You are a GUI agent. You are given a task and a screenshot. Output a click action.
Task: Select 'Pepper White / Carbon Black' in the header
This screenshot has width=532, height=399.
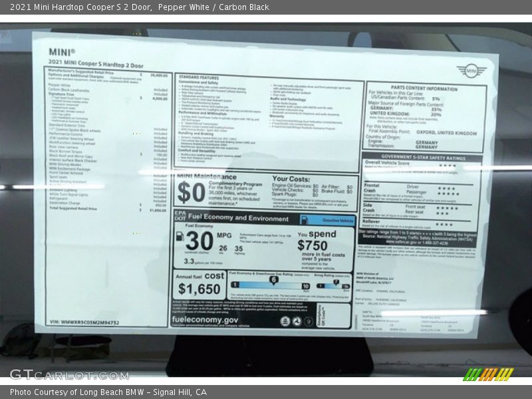coord(213,7)
